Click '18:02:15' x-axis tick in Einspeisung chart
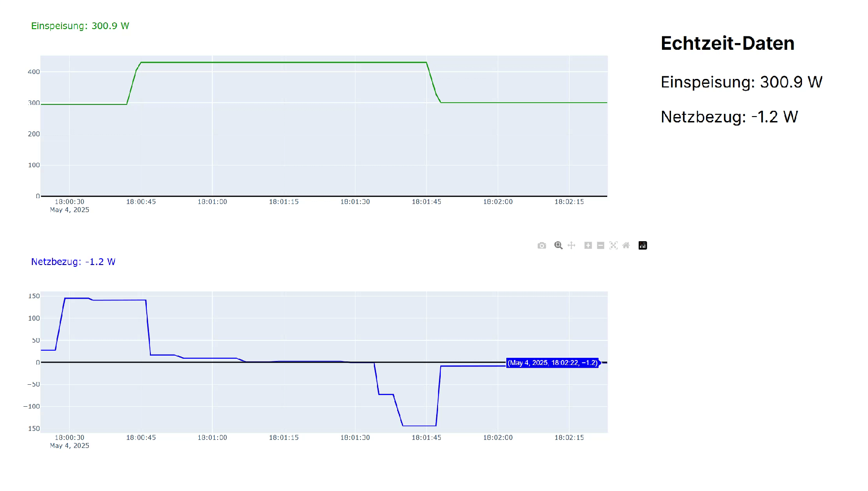Image resolution: width=868 pixels, height=491 pixels. (x=569, y=202)
